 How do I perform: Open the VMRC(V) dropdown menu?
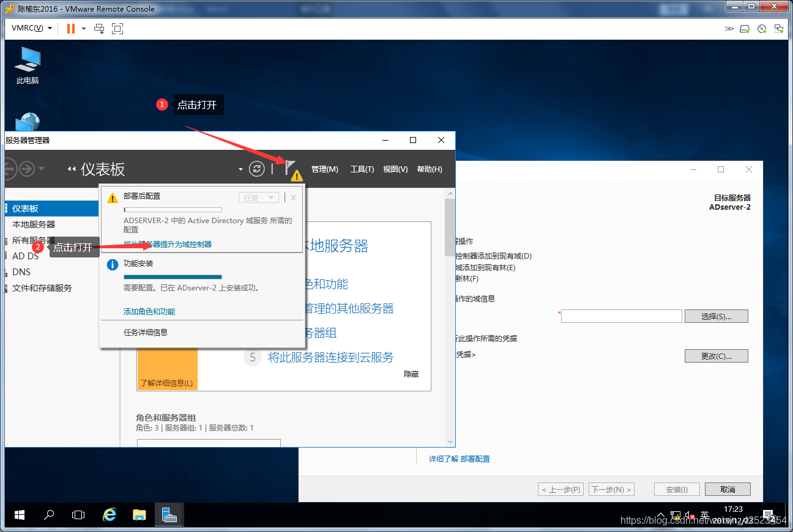pos(32,29)
